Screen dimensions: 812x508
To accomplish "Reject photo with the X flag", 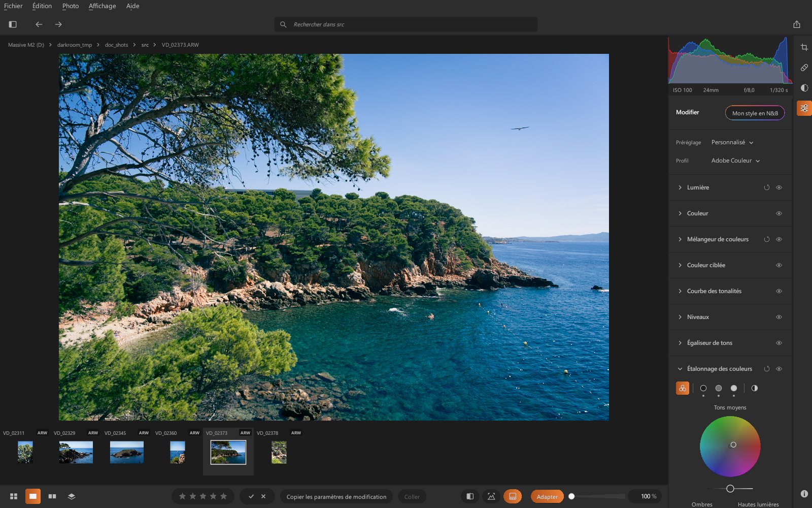I will coord(263,497).
